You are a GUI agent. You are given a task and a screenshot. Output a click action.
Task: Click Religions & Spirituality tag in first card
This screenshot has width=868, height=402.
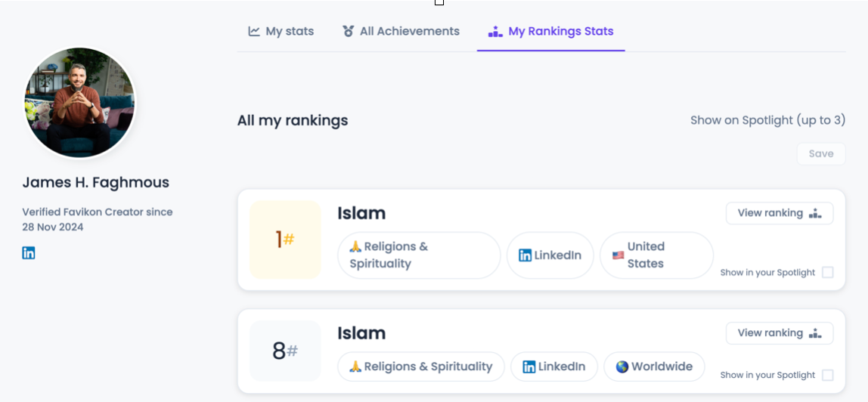[418, 255]
